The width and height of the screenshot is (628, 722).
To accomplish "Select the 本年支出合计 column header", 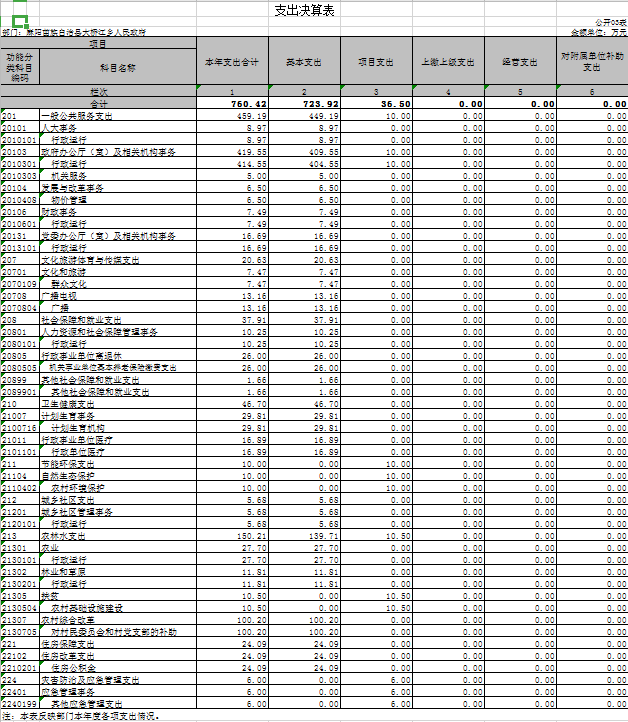I will (x=231, y=62).
